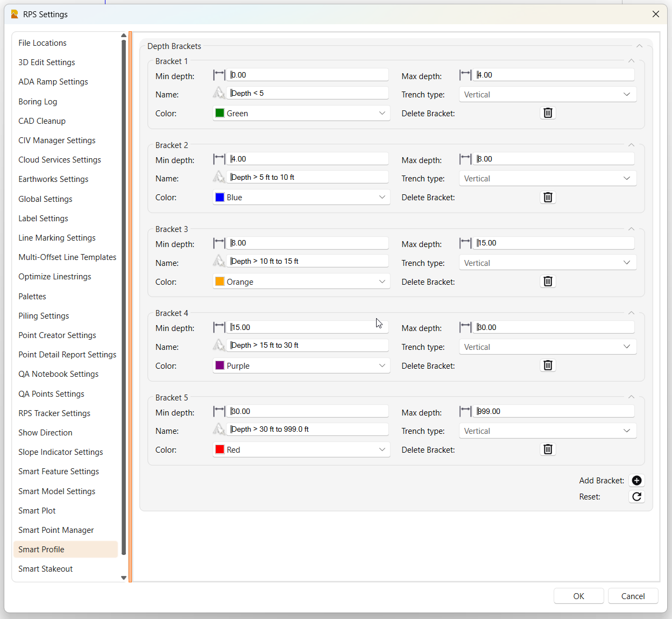
Task: Remove Bracket 5 with its trash icon
Action: pos(548,449)
